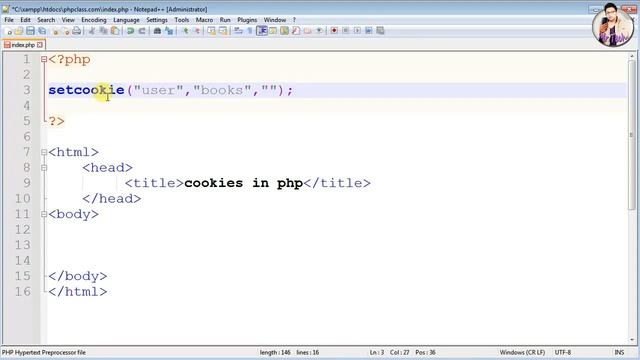Screen dimensions: 640x360
Task: Create a new file with the New icon
Action: click(8, 31)
